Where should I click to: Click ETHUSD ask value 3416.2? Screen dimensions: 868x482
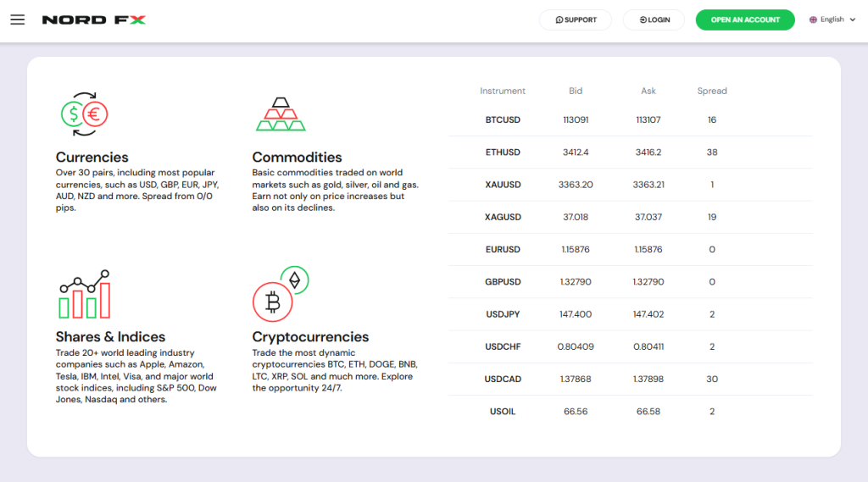click(648, 152)
